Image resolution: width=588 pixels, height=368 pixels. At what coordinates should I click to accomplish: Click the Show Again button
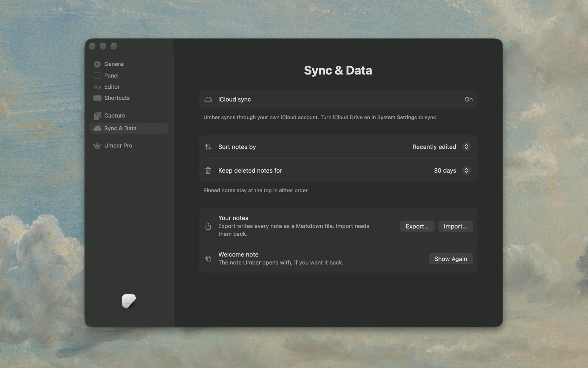click(450, 259)
